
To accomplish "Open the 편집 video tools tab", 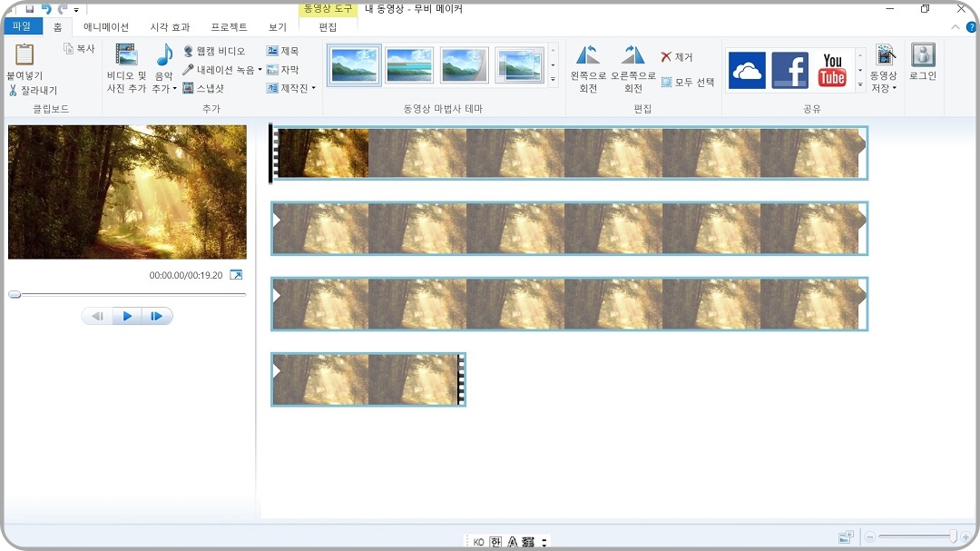I will click(328, 27).
